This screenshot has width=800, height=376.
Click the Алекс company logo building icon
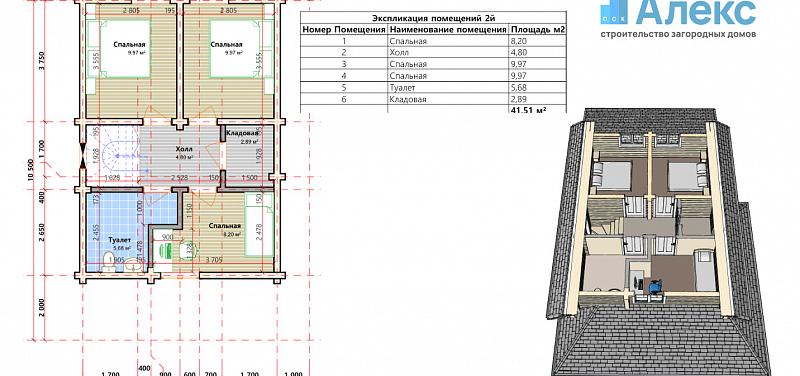(x=614, y=12)
